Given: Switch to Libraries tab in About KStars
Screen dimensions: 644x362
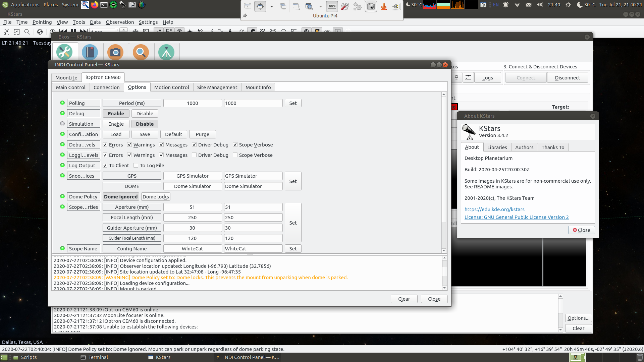Looking at the screenshot, I should click(497, 147).
